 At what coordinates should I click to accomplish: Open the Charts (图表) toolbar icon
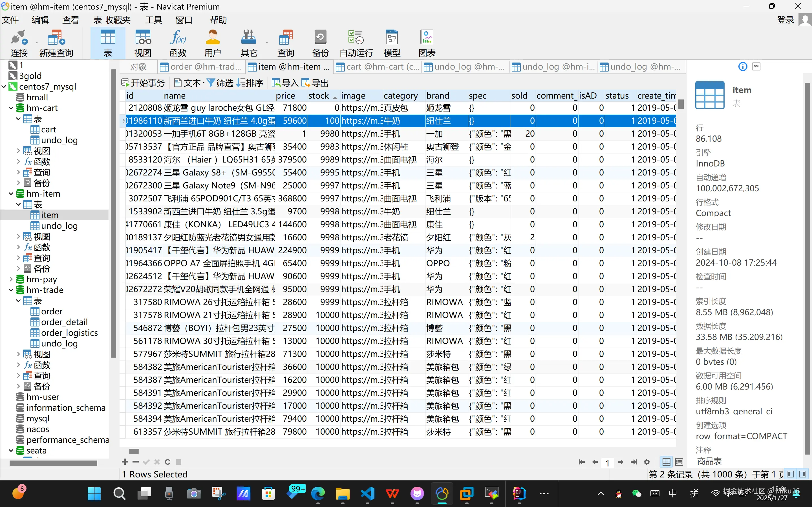(x=427, y=43)
